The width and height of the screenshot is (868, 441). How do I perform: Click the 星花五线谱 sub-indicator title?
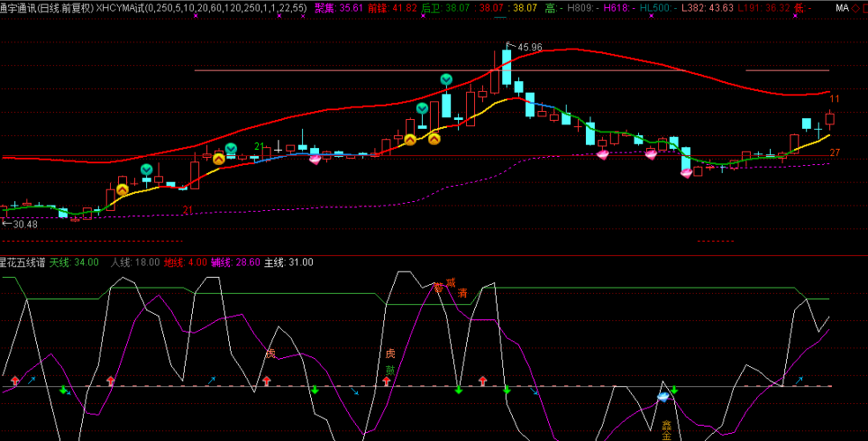(x=21, y=262)
